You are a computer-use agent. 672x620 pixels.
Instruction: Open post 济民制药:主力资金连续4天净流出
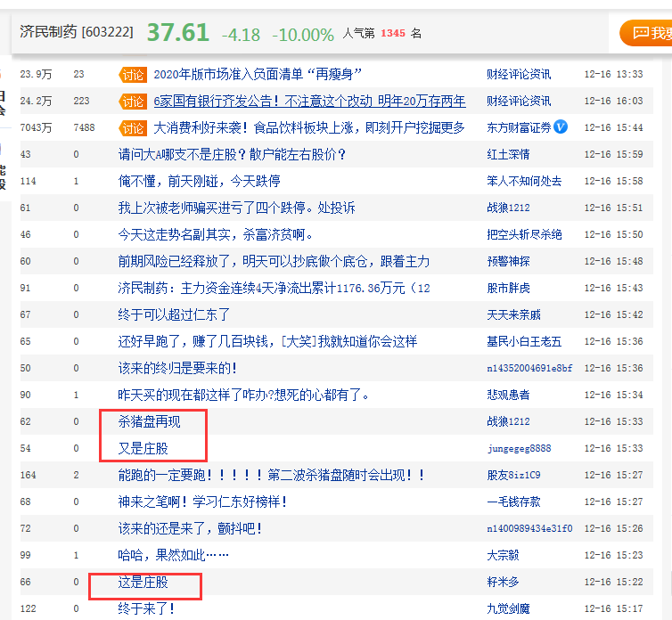pos(274,288)
